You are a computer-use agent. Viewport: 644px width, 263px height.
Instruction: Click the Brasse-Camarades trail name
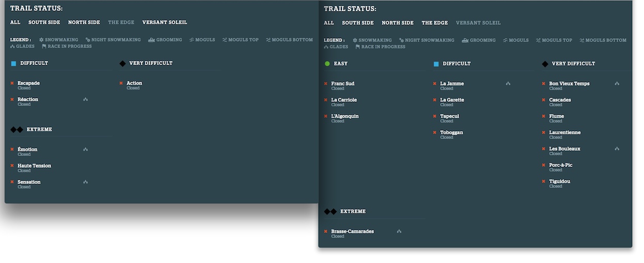352,231
